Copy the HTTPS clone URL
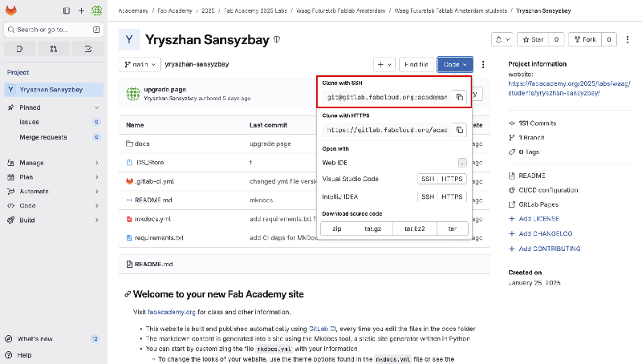 click(460, 130)
